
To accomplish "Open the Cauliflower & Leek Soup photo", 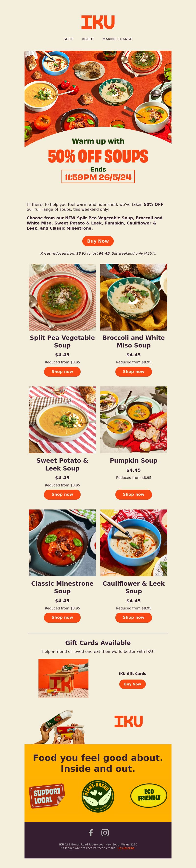I will tap(134, 543).
